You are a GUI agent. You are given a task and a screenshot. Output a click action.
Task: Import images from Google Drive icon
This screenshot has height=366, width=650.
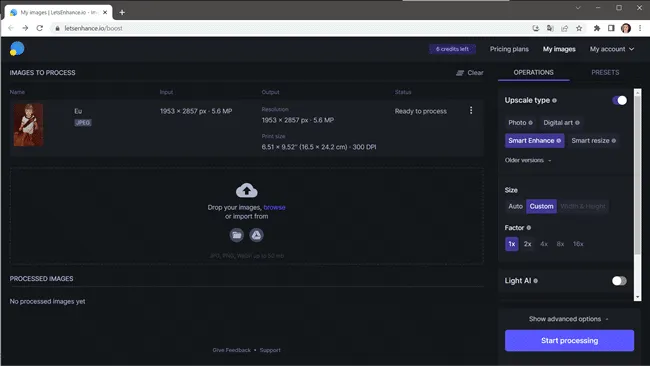[257, 235]
